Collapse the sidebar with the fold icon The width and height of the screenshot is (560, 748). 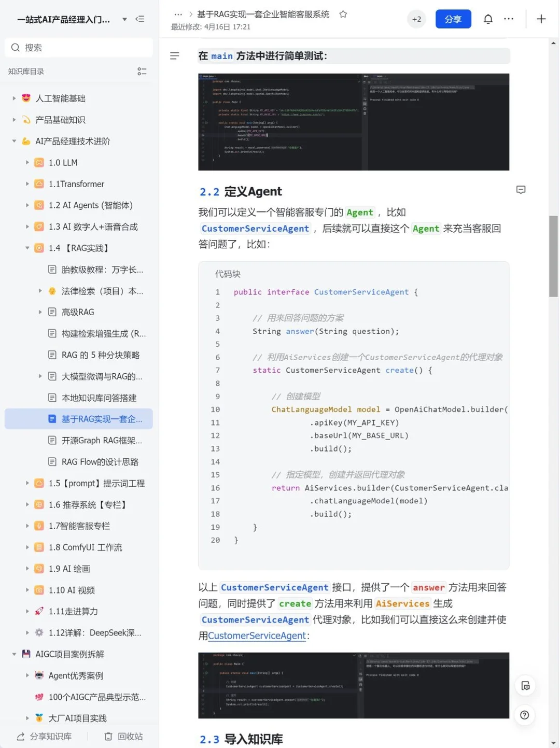(x=140, y=19)
